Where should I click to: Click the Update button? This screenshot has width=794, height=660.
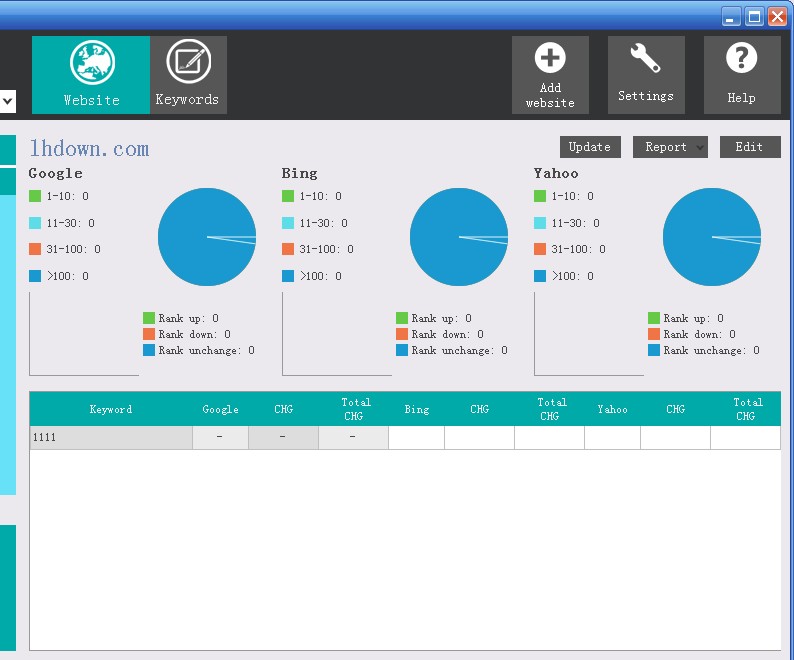[x=590, y=147]
